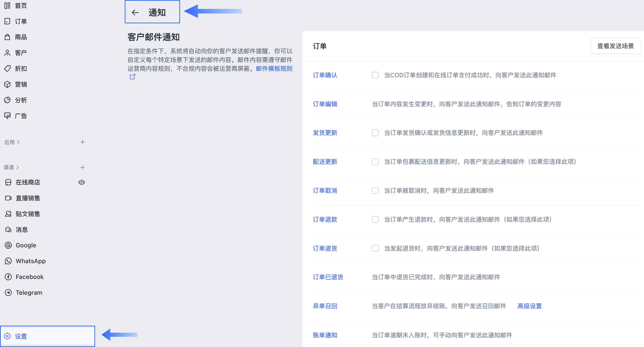This screenshot has width=644, height=347.
Task: Click the plus icon next to 渠道
Action: (83, 167)
